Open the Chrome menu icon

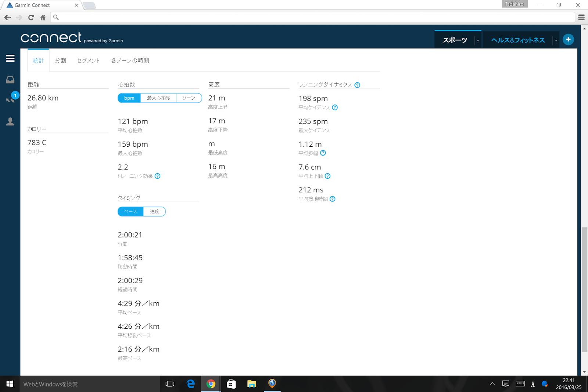[581, 17]
